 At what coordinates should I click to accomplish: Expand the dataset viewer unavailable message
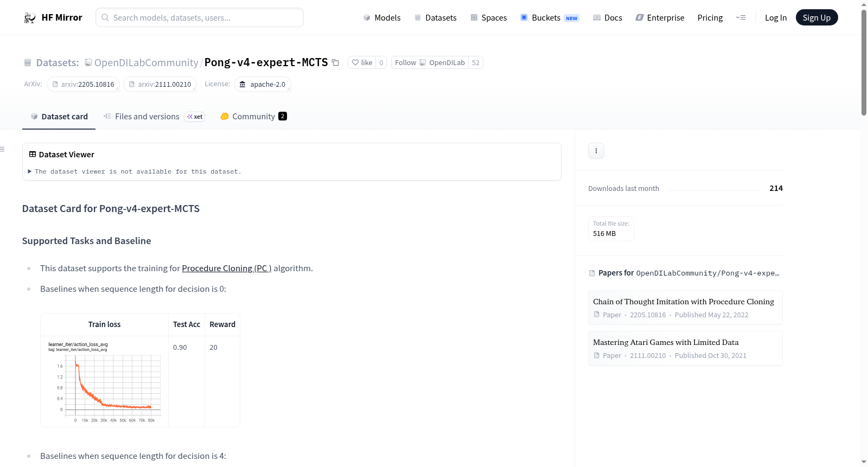(135, 171)
